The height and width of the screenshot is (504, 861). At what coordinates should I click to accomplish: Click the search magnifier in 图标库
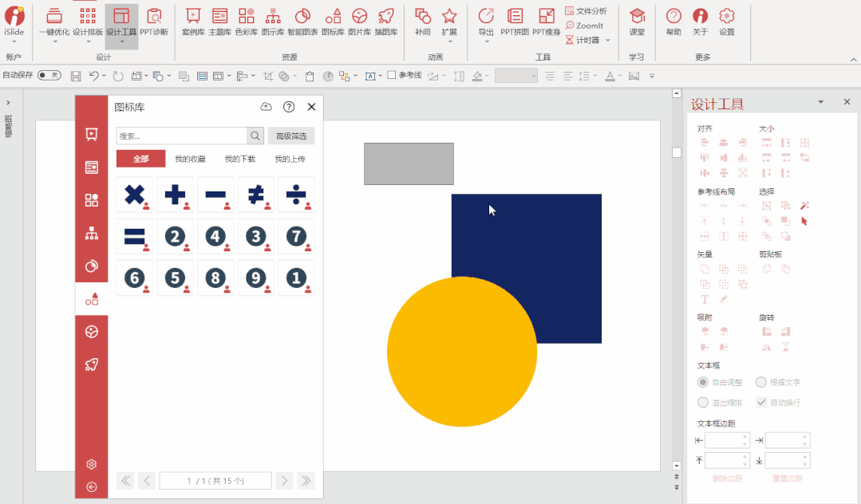pyautogui.click(x=255, y=136)
